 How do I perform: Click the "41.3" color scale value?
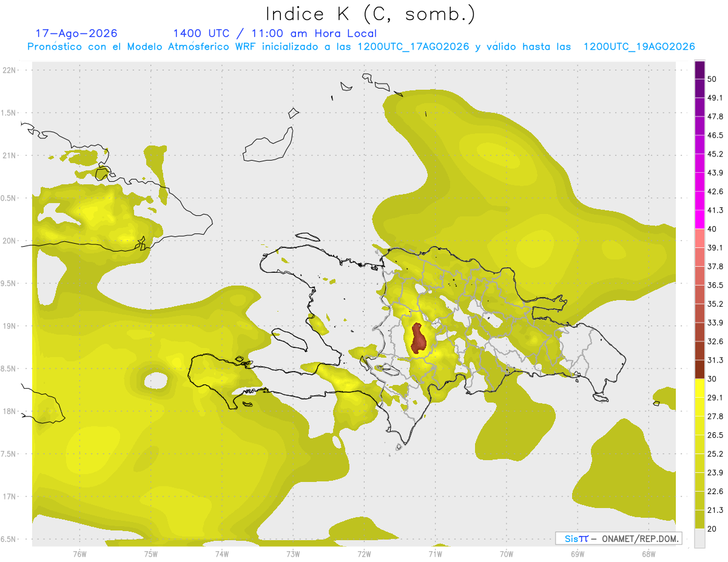(x=715, y=210)
